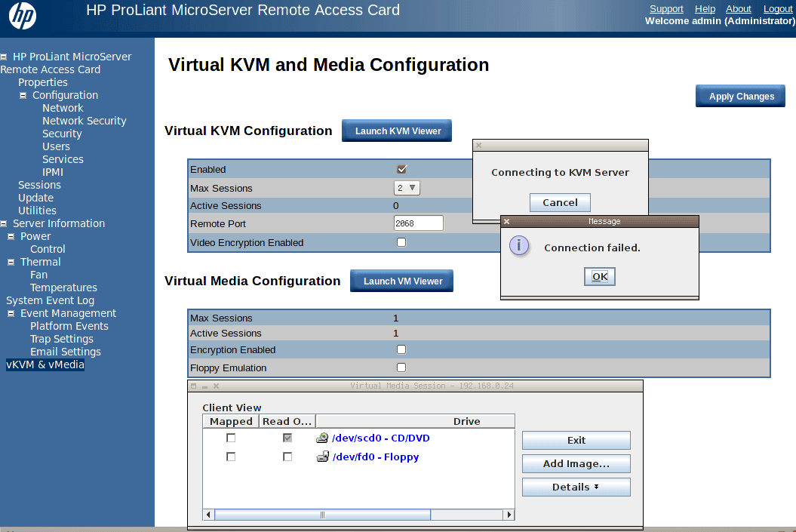This screenshot has width=796, height=532.
Task: Click OK on Connection failed message
Action: (600, 277)
